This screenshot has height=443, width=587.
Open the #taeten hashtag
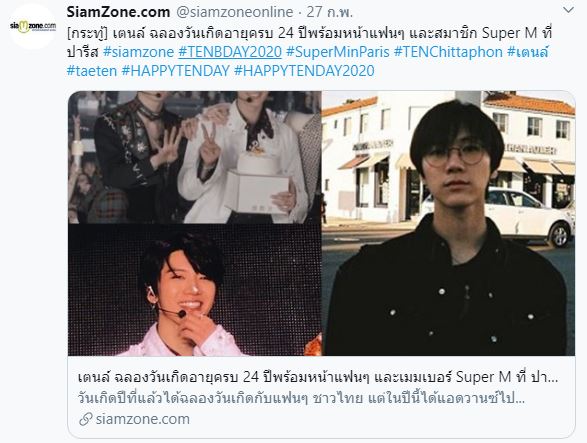(x=92, y=71)
